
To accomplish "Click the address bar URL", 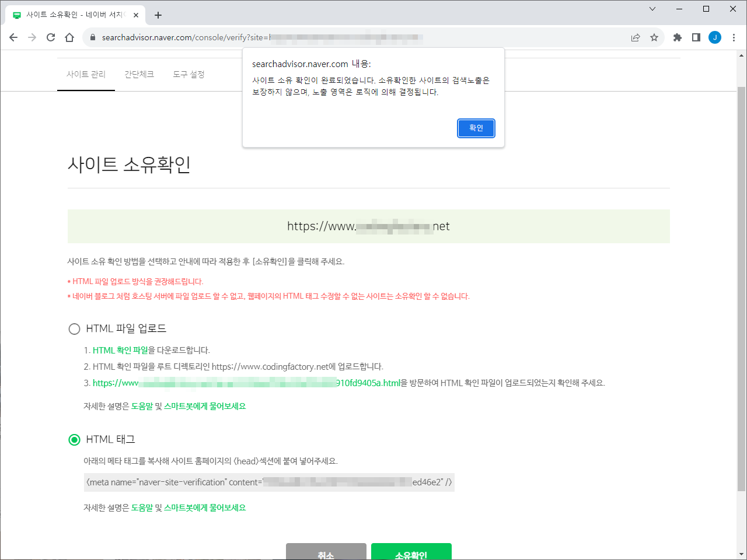I will (263, 37).
